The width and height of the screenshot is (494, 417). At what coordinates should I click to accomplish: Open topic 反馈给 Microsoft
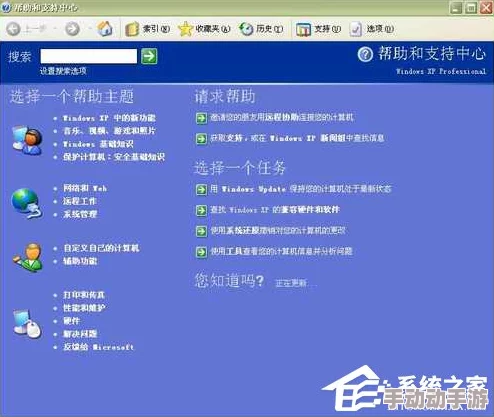[98, 347]
